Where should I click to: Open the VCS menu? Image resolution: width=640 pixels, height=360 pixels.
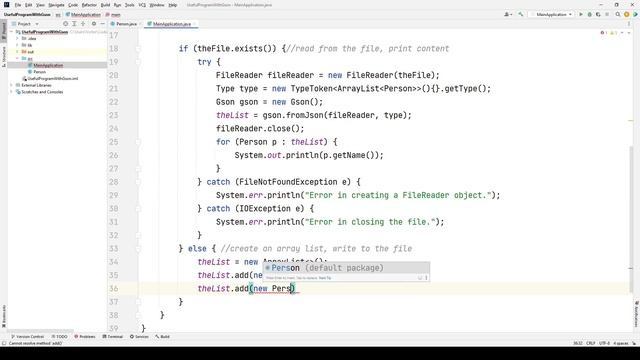[x=142, y=5]
